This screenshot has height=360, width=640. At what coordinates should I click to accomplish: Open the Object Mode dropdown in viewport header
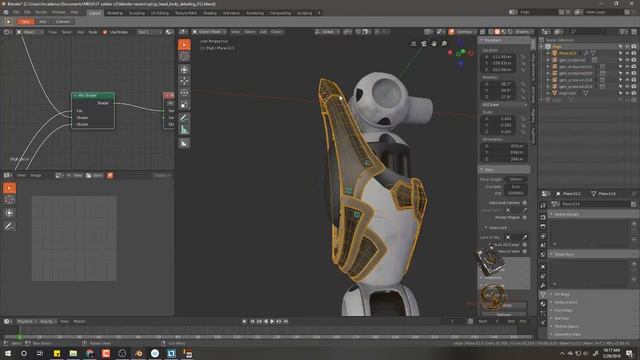209,32
